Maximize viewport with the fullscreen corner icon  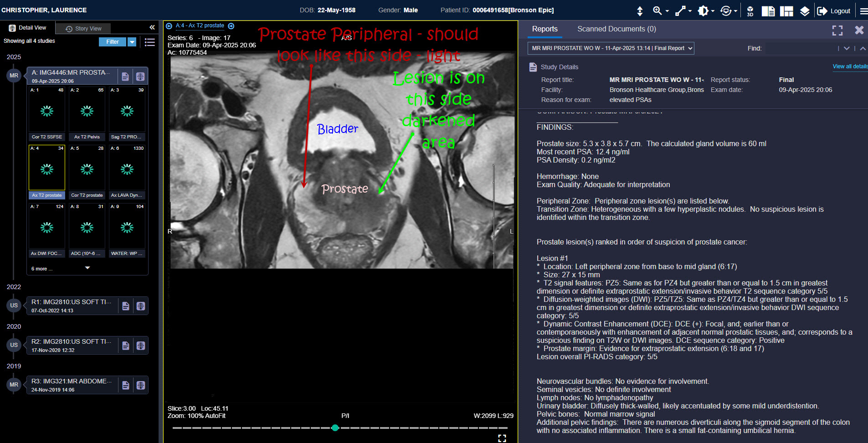(x=502, y=438)
